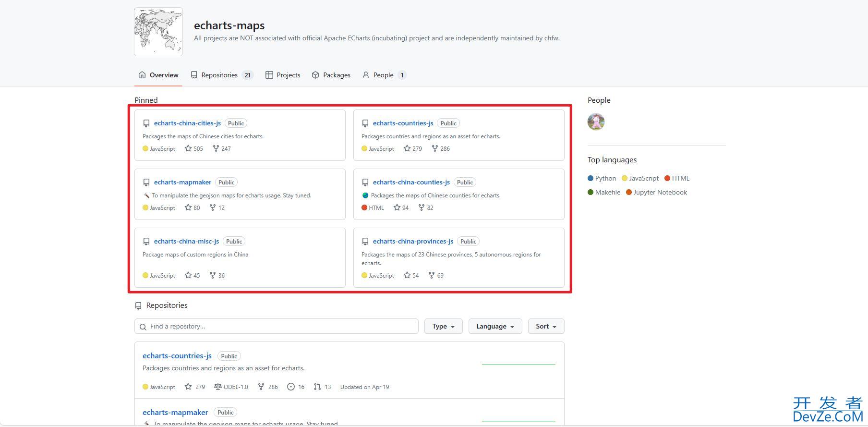868x427 pixels.
Task: Open the Type filter dropdown
Action: (x=443, y=326)
